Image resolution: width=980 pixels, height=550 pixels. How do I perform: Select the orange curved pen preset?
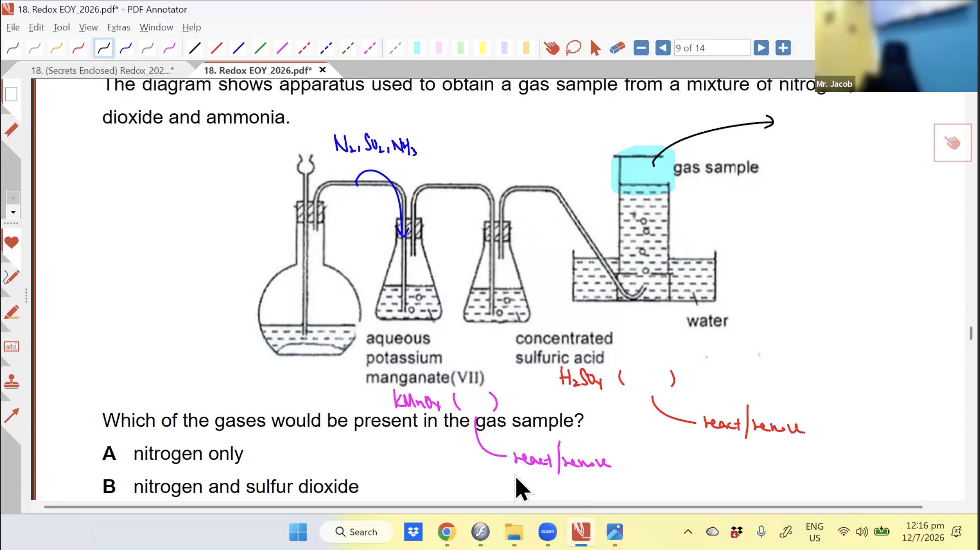(x=56, y=48)
